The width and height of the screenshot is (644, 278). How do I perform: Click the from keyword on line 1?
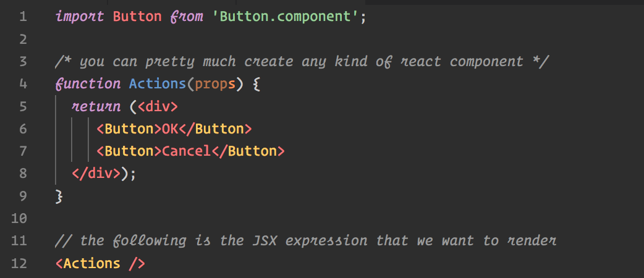coord(187,17)
